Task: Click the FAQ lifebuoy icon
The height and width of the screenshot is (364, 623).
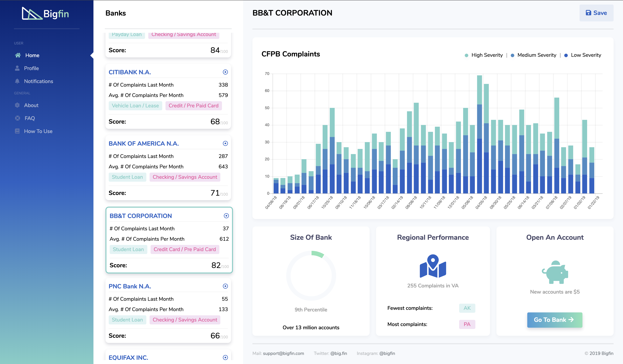Action: [x=17, y=118]
